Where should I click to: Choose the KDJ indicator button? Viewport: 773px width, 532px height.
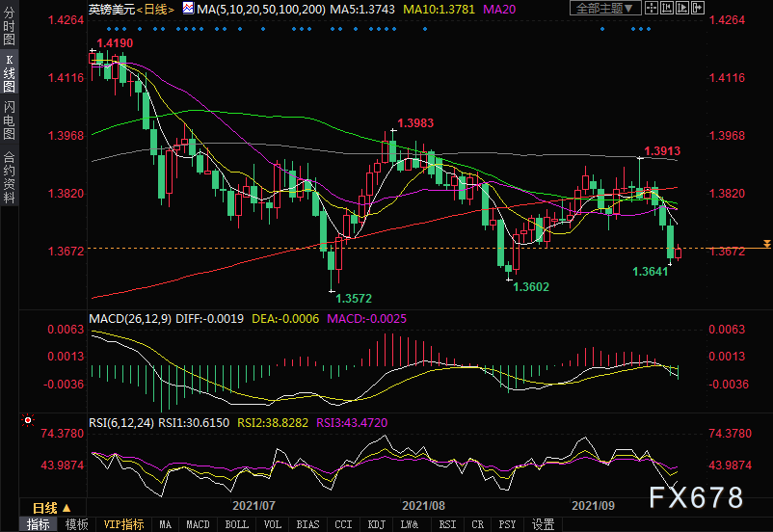(x=377, y=524)
